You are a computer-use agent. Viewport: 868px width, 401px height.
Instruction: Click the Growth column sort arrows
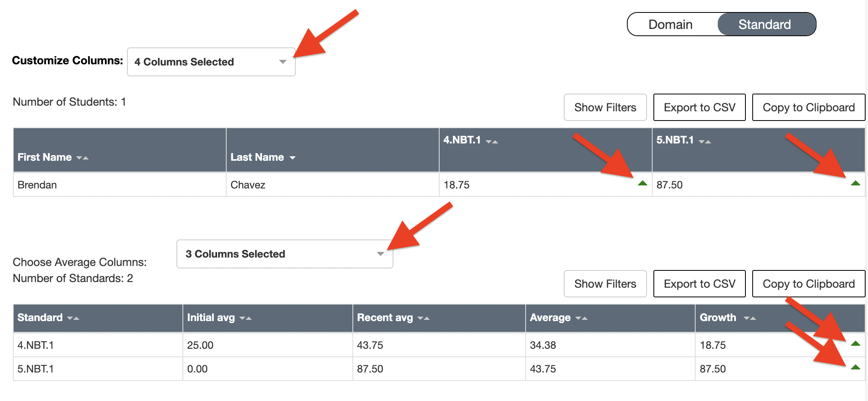coord(749,318)
